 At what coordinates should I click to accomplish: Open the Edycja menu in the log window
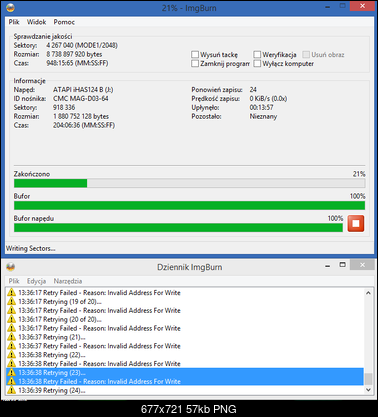click(x=36, y=281)
